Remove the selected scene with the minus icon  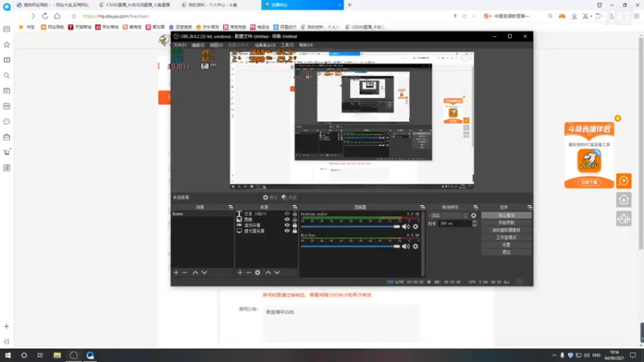pos(185,273)
